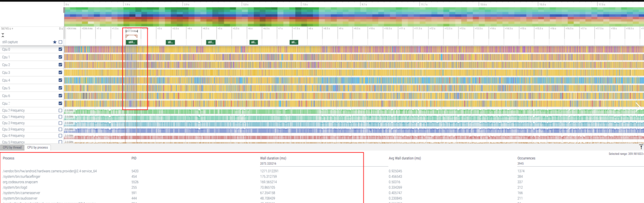Select the fourth still capture slice
This screenshot has width=644, height=203.
(254, 42)
